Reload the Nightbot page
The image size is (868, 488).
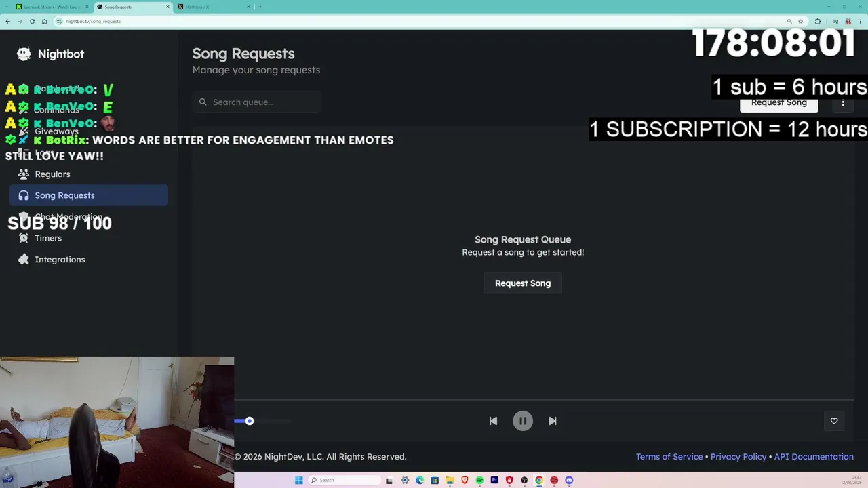[x=32, y=21]
